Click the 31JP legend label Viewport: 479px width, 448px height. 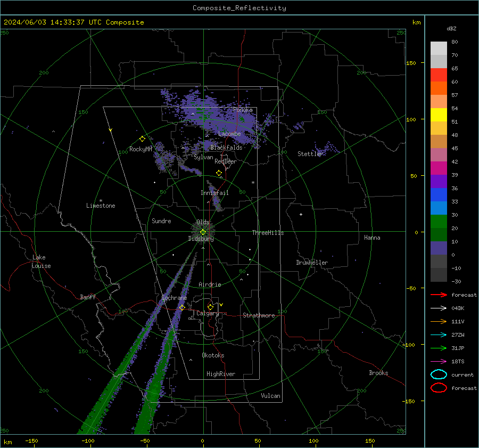[458, 348]
